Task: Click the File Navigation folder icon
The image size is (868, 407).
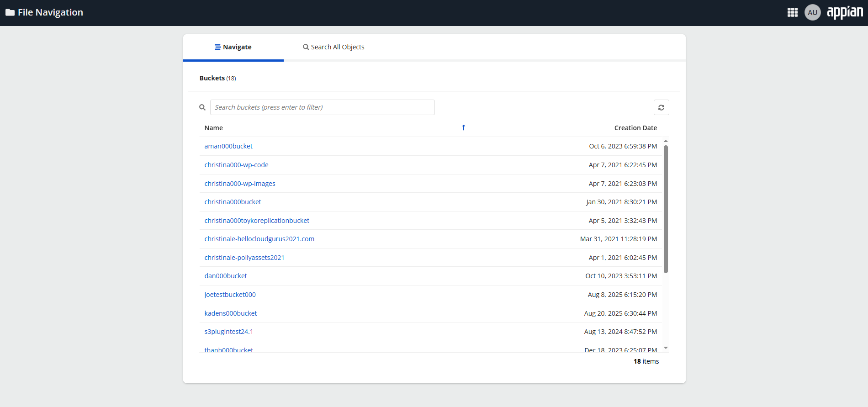Action: (10, 12)
